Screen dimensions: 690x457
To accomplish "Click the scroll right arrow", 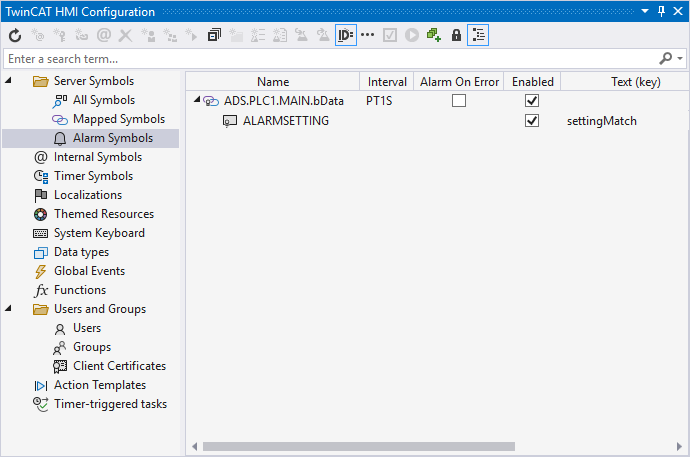I will (x=679, y=446).
